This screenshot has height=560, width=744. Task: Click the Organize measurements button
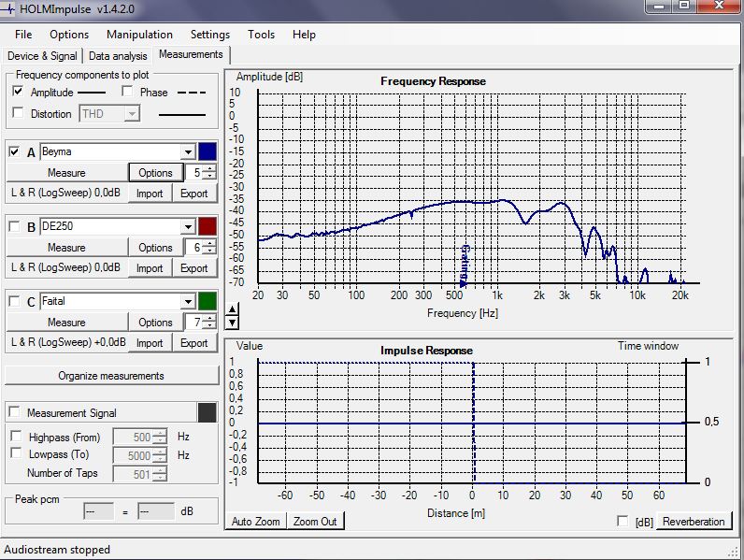click(111, 376)
